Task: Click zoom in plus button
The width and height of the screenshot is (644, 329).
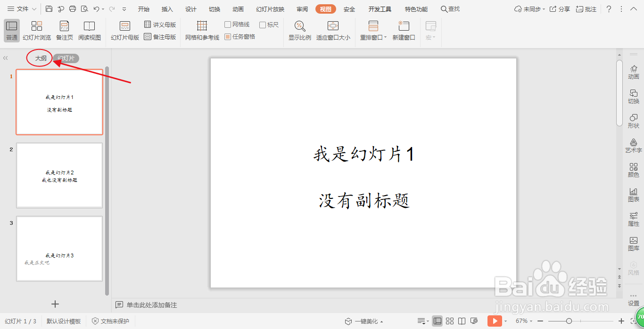Action: point(621,321)
